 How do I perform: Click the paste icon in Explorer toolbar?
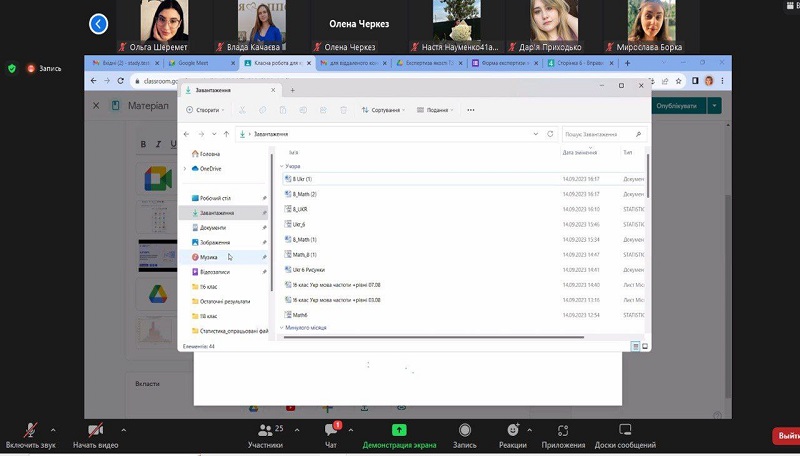pyautogui.click(x=283, y=110)
